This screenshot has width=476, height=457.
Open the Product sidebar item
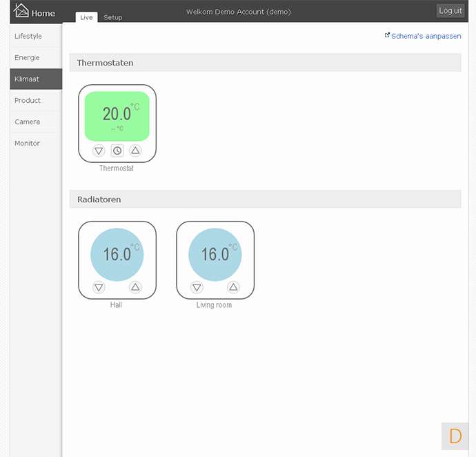pos(28,100)
